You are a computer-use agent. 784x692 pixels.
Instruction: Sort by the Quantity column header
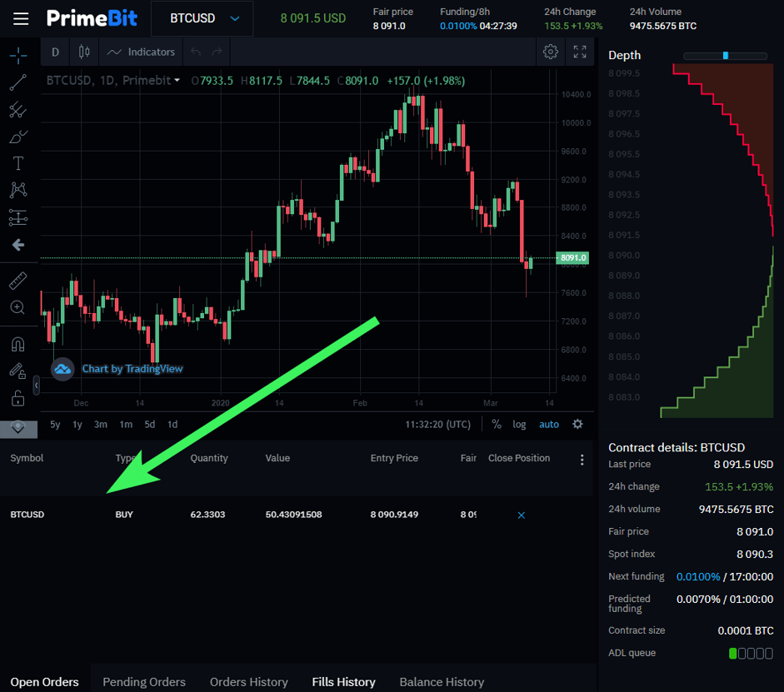coord(209,458)
